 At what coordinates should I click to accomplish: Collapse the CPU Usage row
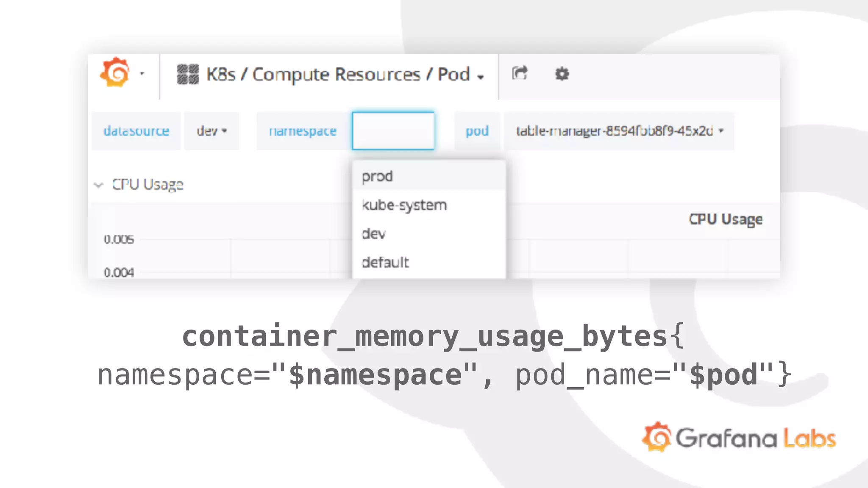pyautogui.click(x=98, y=185)
